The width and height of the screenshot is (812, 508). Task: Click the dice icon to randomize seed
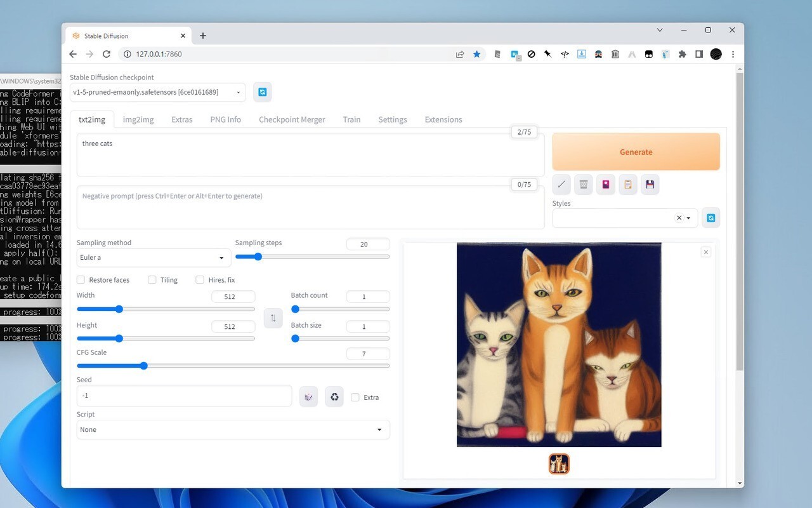pyautogui.click(x=308, y=396)
